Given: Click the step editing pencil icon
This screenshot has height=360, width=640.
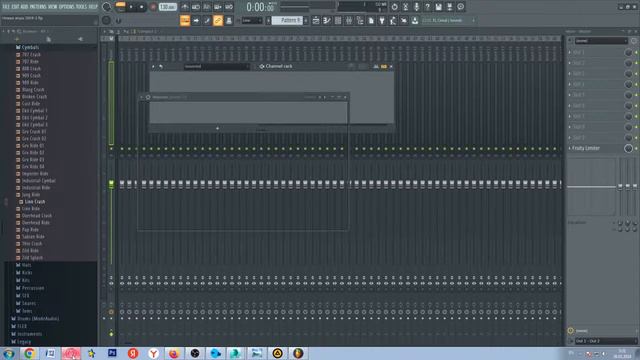Looking at the screenshot, I should point(207,20).
